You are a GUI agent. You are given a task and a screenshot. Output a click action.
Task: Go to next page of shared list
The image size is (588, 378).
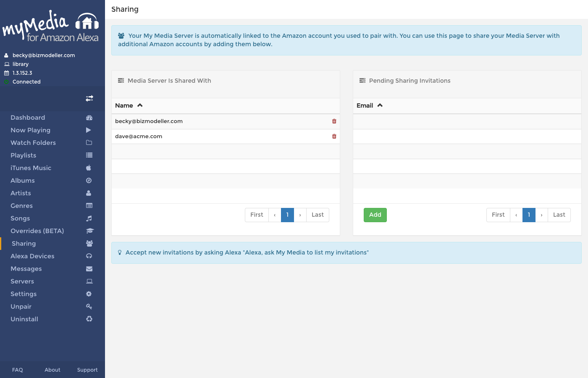(x=300, y=215)
